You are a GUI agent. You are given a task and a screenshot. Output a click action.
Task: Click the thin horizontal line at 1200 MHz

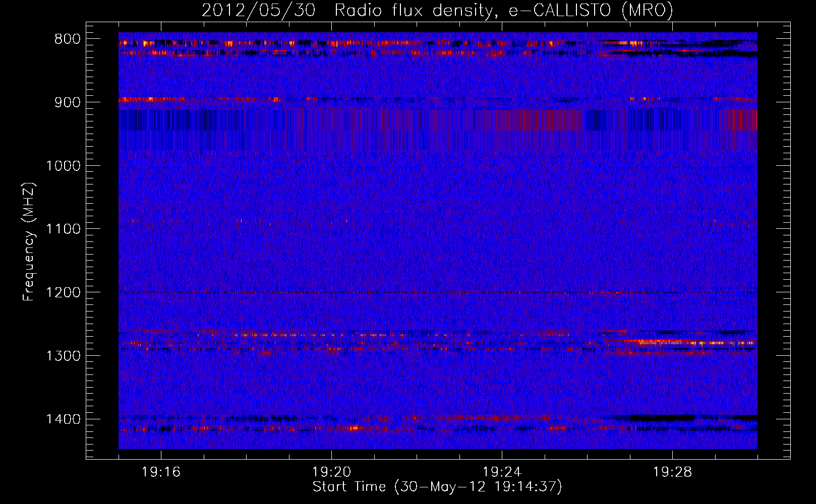tap(438, 292)
